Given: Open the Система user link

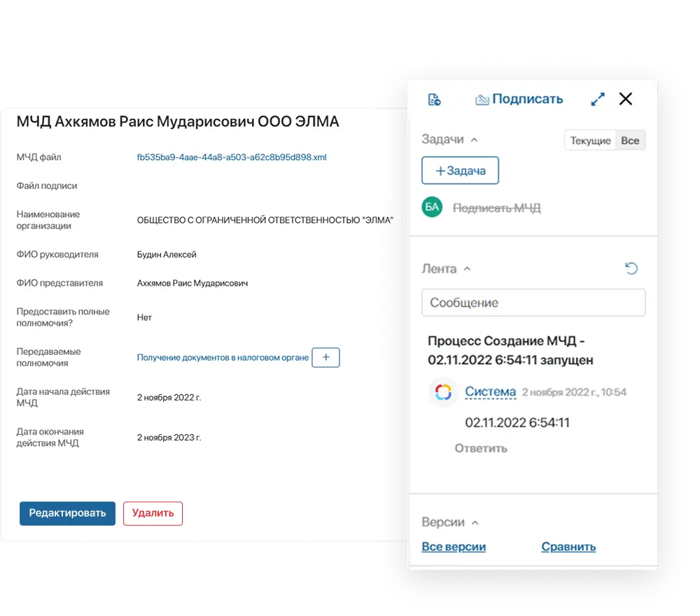Looking at the screenshot, I should 490,392.
